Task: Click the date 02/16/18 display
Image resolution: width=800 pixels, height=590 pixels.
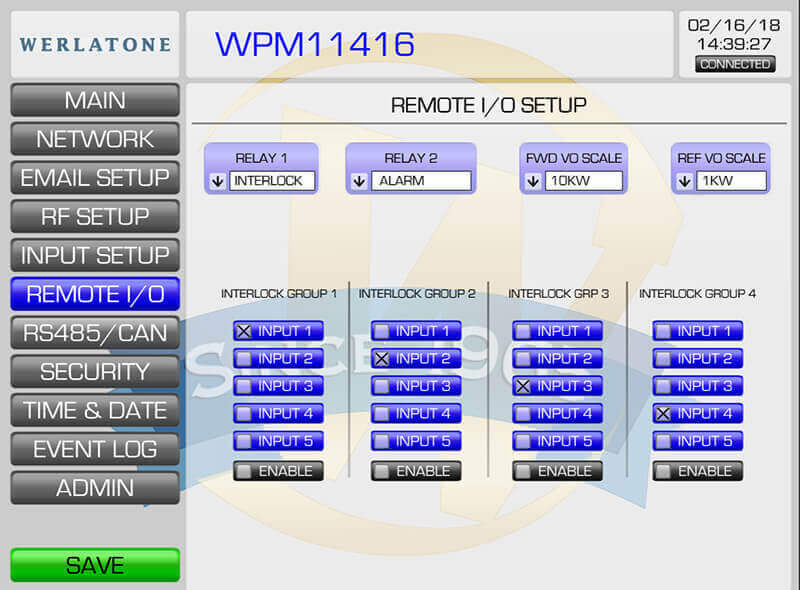Action: pos(734,26)
